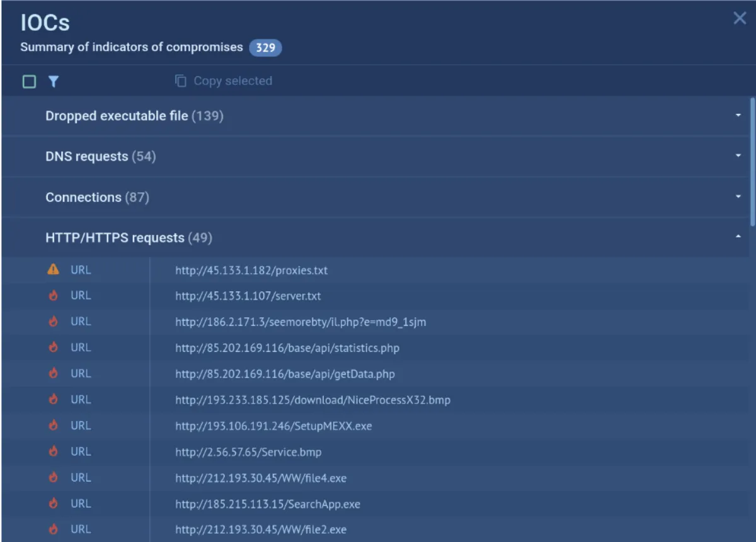
Task: Expand the Dropped executable file section arrow
Action: [738, 116]
